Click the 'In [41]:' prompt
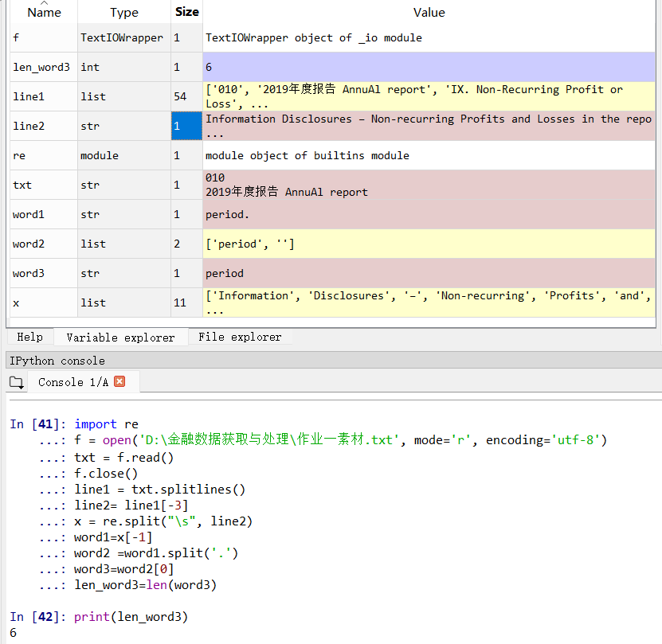The height and width of the screenshot is (644, 662). point(38,424)
